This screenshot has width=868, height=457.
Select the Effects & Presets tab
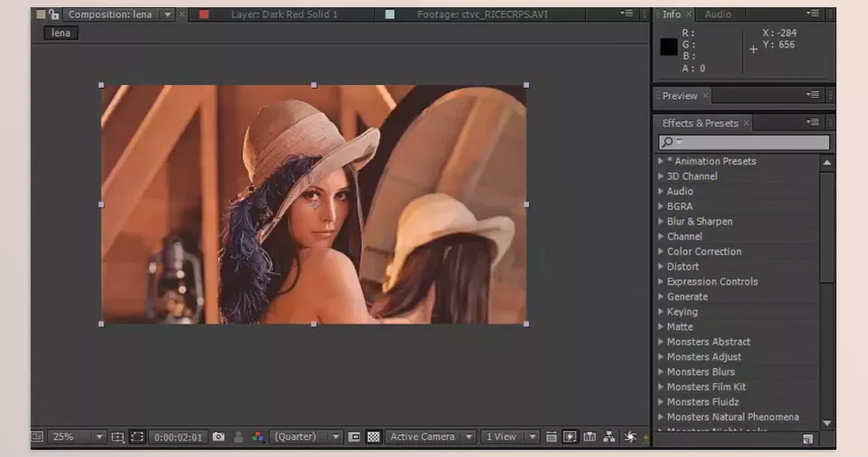[x=700, y=123]
